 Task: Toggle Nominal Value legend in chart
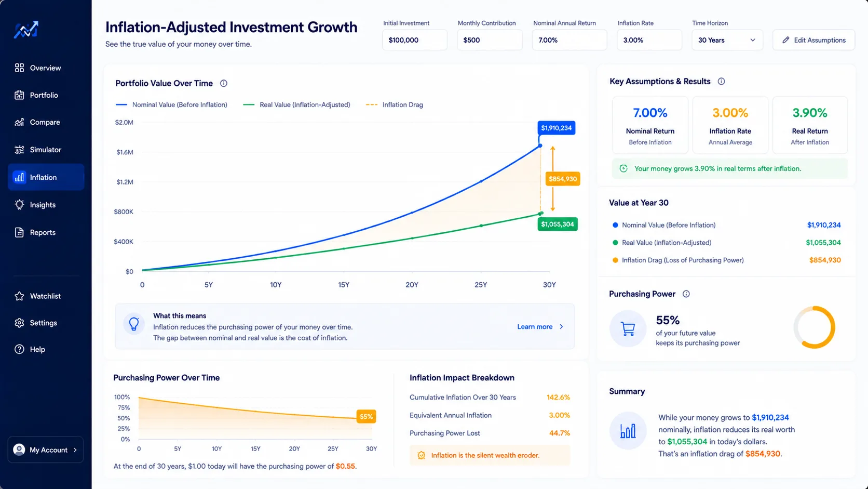(171, 104)
